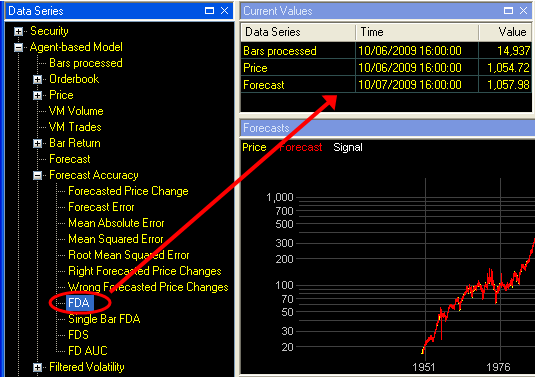Expand the Bar Return node
Image resolution: width=535 pixels, height=377 pixels.
pos(38,143)
